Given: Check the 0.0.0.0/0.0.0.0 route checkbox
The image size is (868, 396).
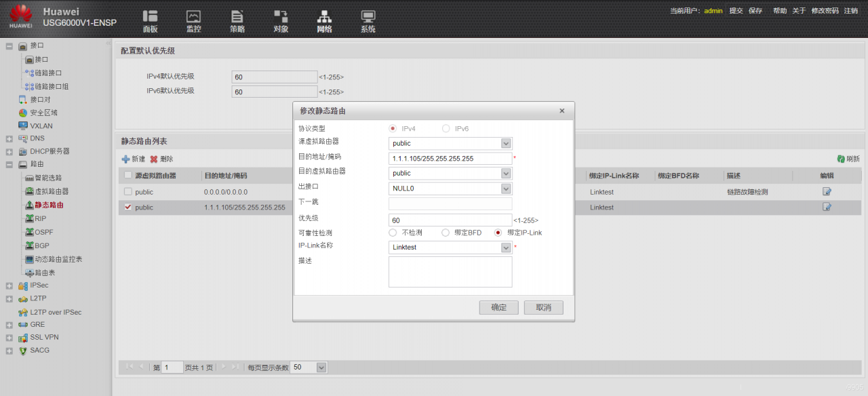Looking at the screenshot, I should [128, 192].
